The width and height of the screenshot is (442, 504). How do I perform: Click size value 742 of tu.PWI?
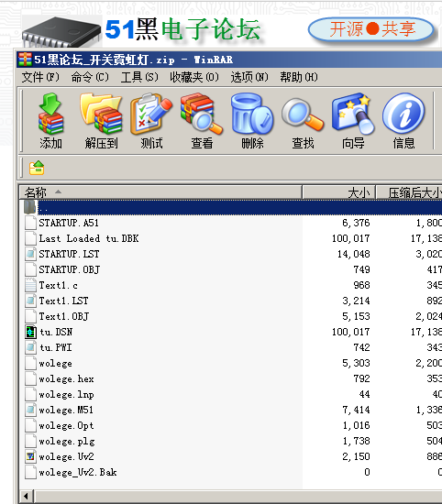[x=362, y=347]
